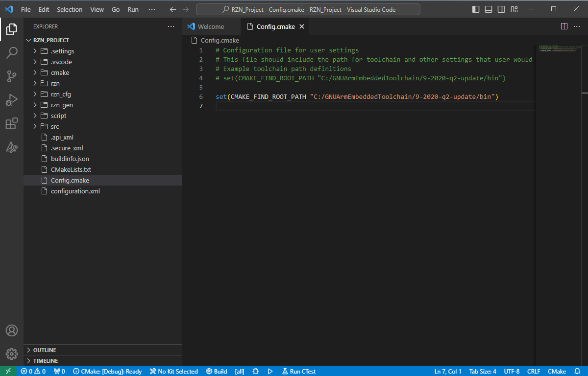This screenshot has height=376, width=588.
Task: Open the Run menu
Action: (133, 9)
